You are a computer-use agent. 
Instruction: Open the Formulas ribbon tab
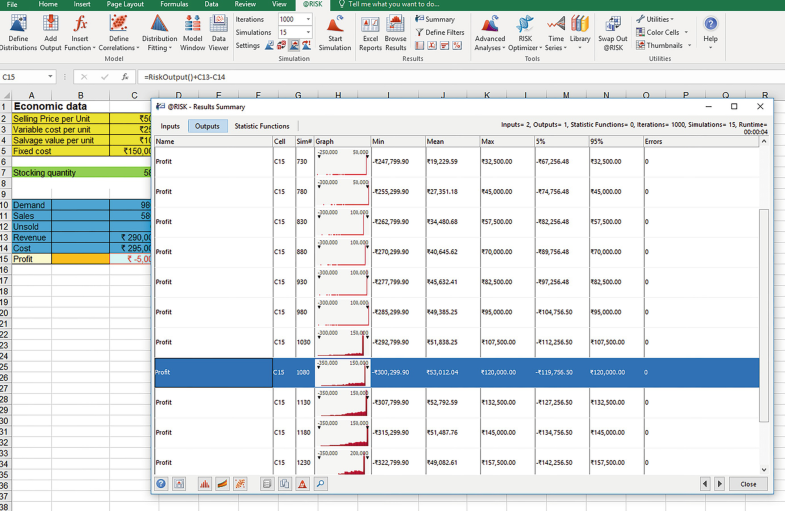[174, 5]
